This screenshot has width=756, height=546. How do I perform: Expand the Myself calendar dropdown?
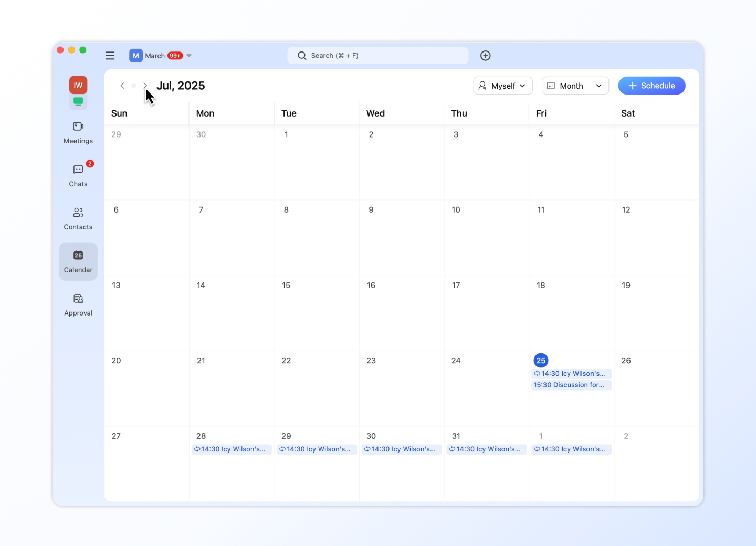tap(502, 86)
